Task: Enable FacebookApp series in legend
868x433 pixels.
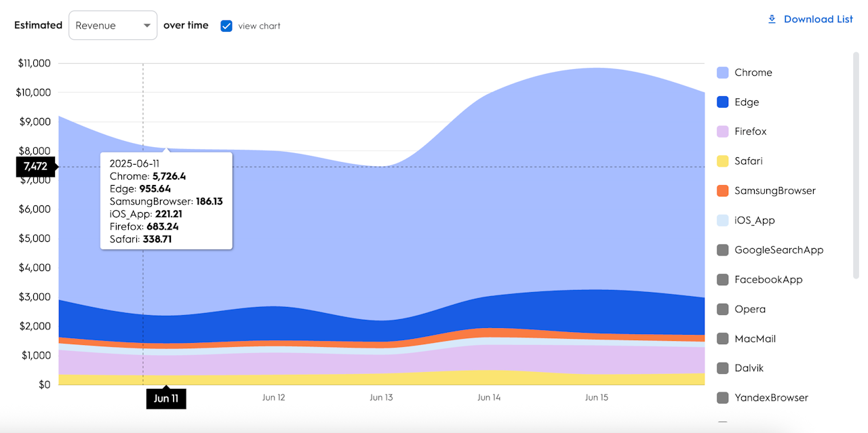Action: click(723, 279)
